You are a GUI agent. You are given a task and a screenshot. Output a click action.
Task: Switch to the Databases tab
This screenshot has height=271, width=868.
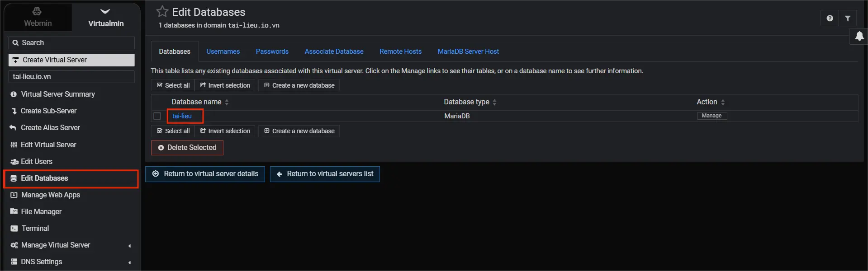175,51
